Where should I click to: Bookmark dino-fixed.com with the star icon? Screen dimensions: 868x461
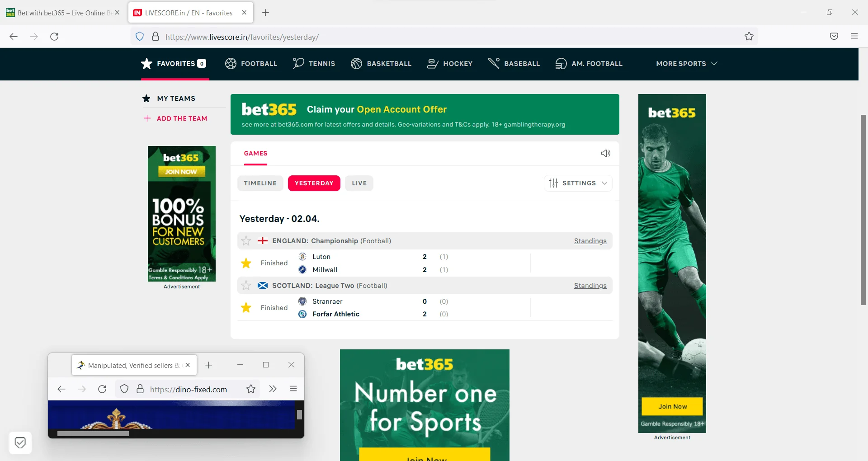point(251,389)
